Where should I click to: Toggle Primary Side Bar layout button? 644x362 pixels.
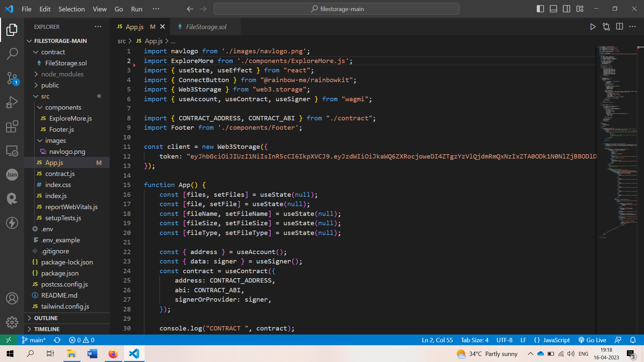point(540,9)
